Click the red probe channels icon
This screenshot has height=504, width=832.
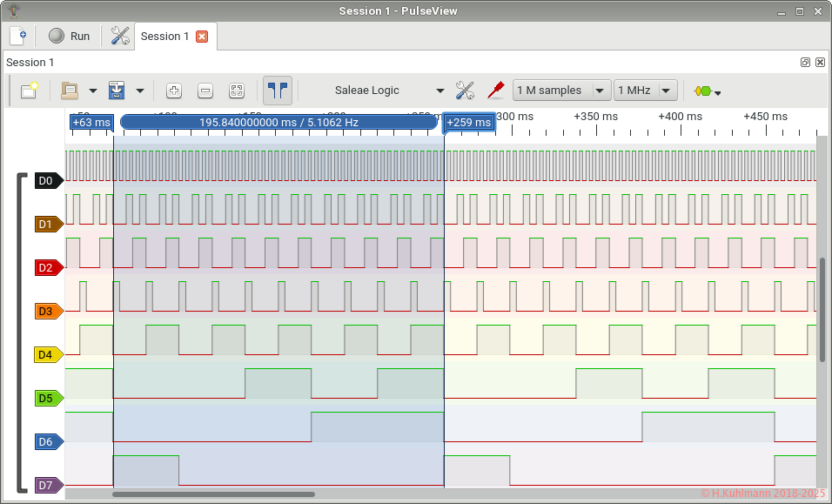pos(495,91)
